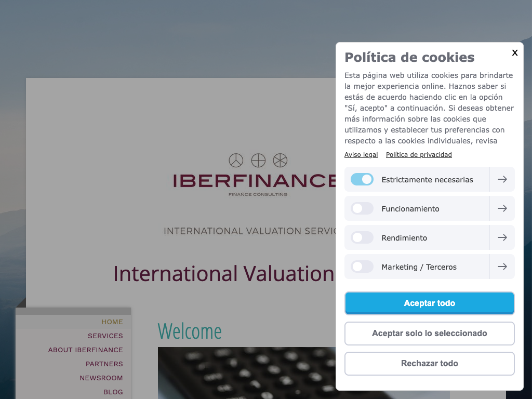Open About Iberfinance menu item
This screenshot has height=399, width=532.
[x=86, y=350]
